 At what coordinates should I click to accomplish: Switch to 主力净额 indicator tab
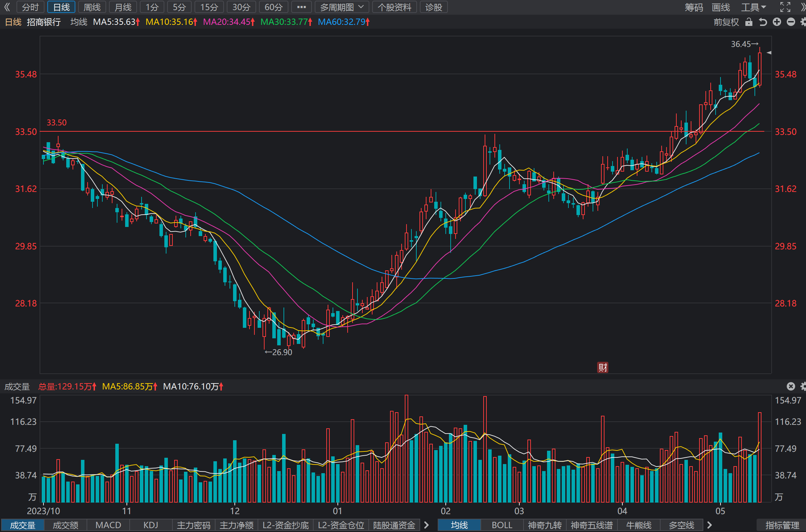point(237,525)
